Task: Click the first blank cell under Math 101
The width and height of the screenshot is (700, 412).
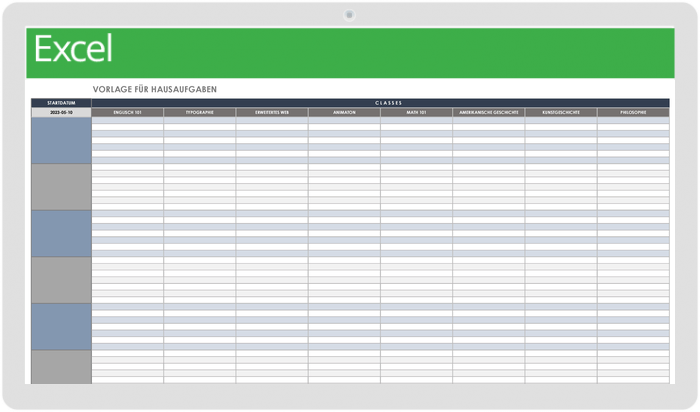Action: click(x=417, y=121)
